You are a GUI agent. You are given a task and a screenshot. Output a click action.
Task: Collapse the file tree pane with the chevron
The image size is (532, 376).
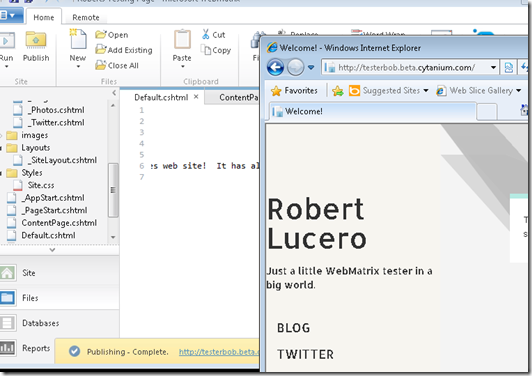coord(114,93)
